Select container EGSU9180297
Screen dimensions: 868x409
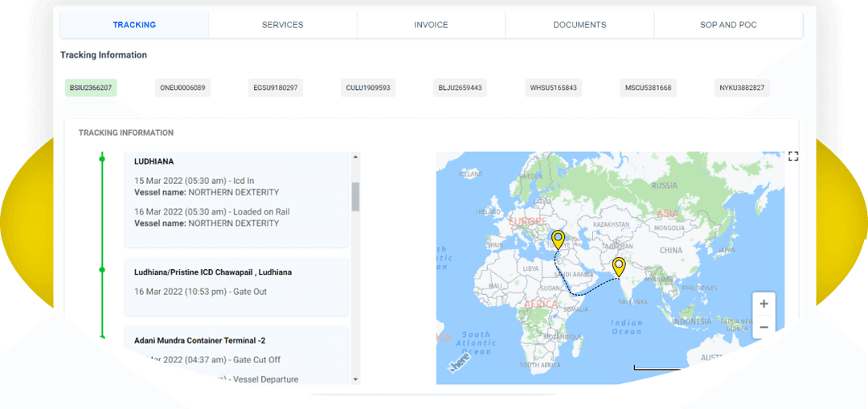(276, 88)
